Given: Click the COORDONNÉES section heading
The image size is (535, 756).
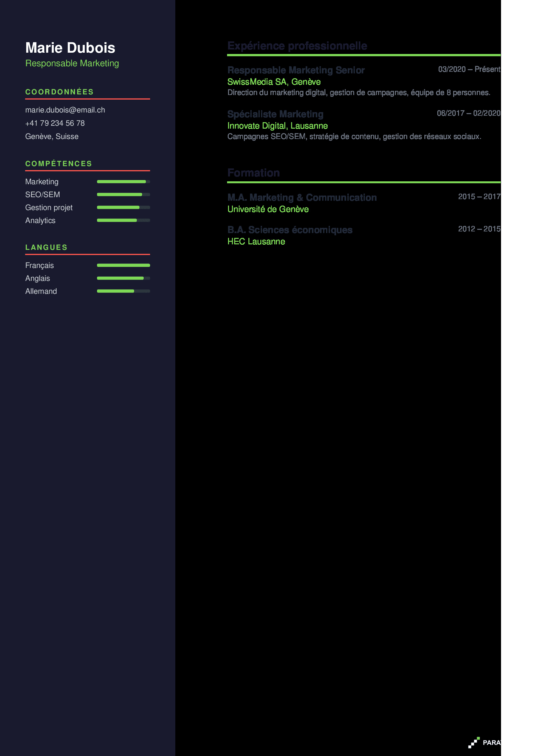Looking at the screenshot, I should click(60, 92).
